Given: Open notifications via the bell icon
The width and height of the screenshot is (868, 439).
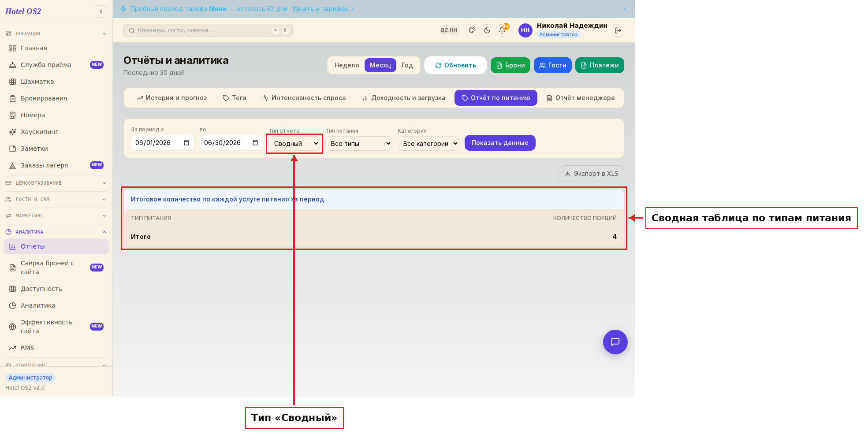Looking at the screenshot, I should pyautogui.click(x=502, y=30).
